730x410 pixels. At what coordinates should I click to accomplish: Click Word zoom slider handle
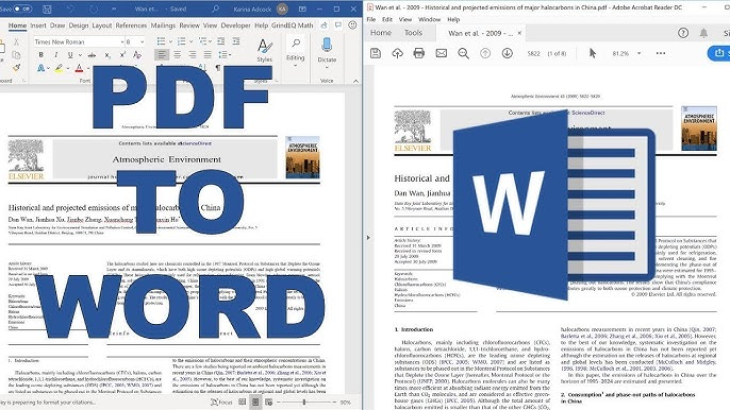tap(304, 402)
